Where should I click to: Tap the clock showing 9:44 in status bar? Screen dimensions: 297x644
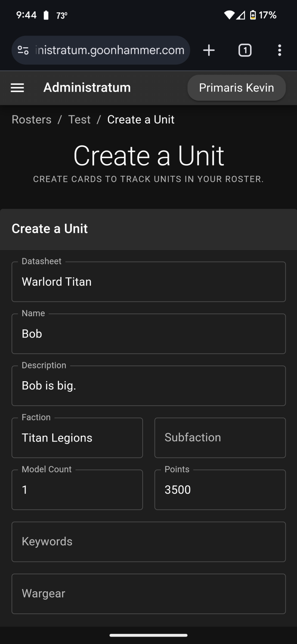[26, 15]
